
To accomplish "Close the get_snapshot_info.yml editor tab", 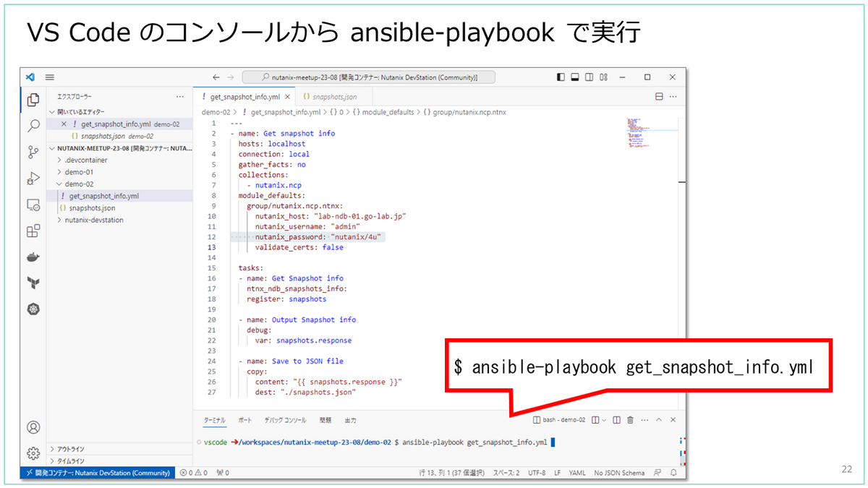I will coord(289,96).
